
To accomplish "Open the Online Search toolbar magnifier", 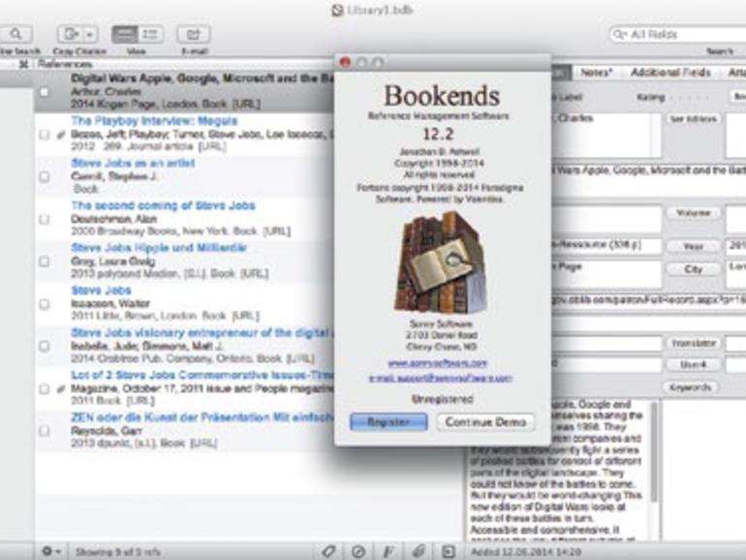I will tap(16, 34).
